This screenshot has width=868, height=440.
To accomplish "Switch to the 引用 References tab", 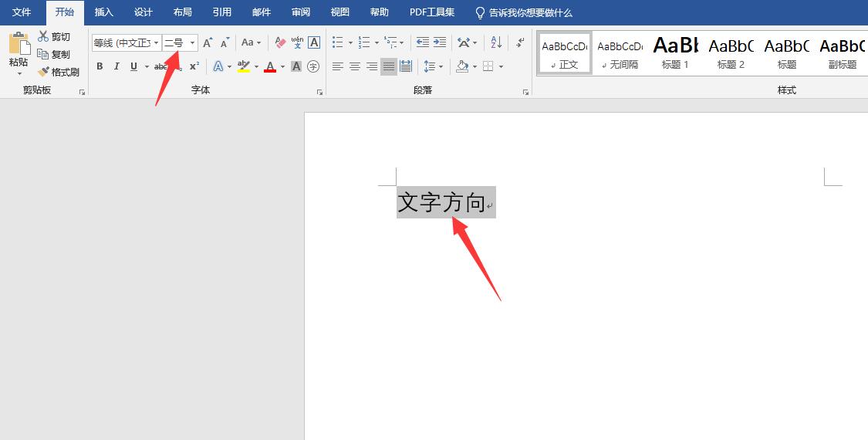I will pyautogui.click(x=221, y=12).
